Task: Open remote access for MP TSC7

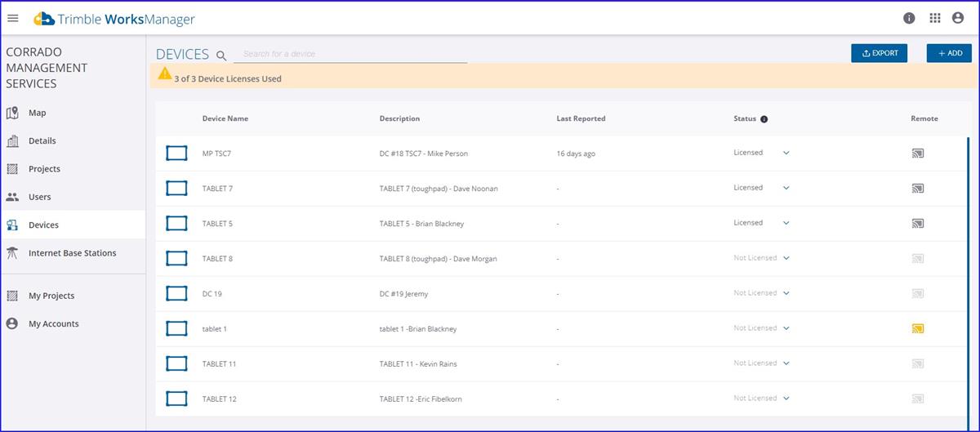Action: [x=918, y=154]
